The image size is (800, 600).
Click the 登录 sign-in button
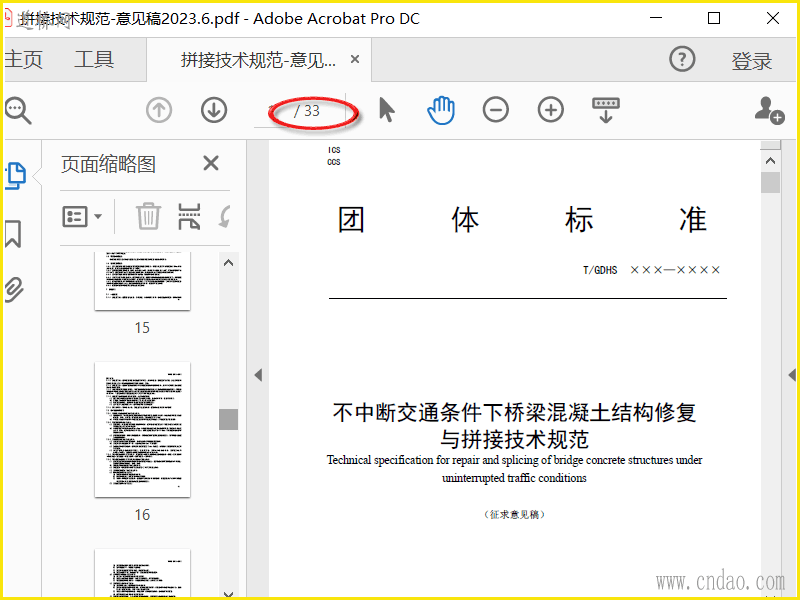(x=752, y=61)
